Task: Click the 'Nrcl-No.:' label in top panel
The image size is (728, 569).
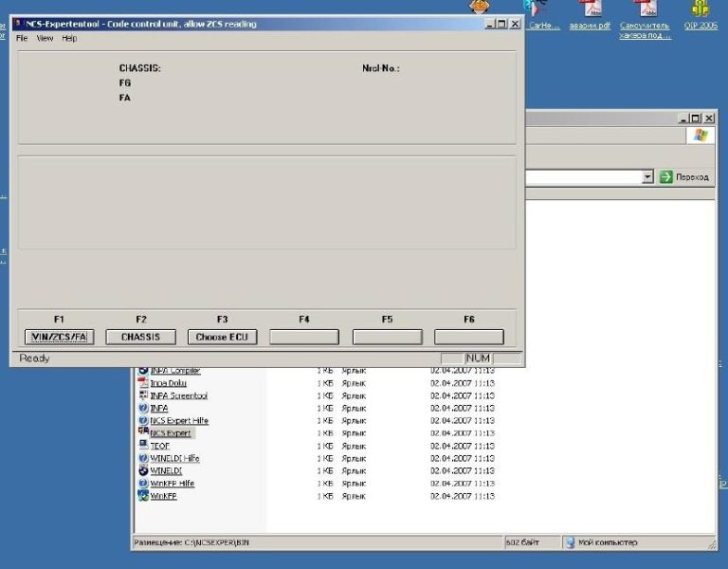Action: coord(381,68)
